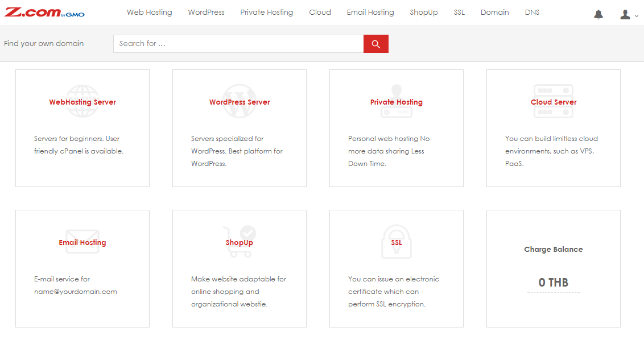
Task: Click the WebHosting Server title link
Action: pyautogui.click(x=82, y=102)
